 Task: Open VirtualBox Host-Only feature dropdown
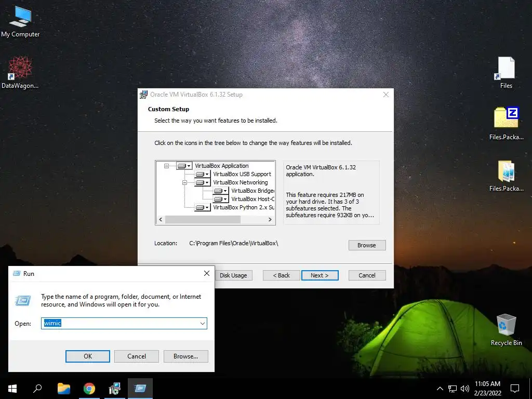point(221,199)
